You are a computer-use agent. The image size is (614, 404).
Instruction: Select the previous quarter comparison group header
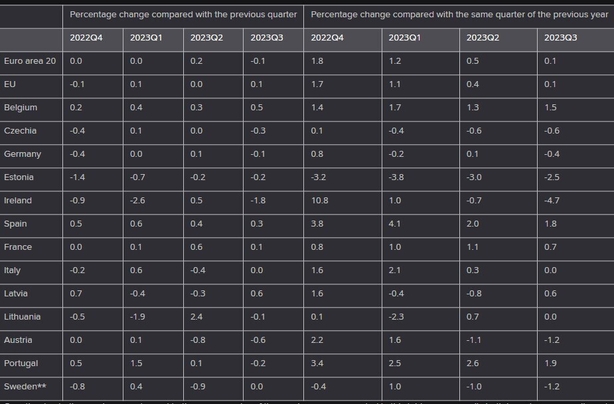tap(183, 15)
